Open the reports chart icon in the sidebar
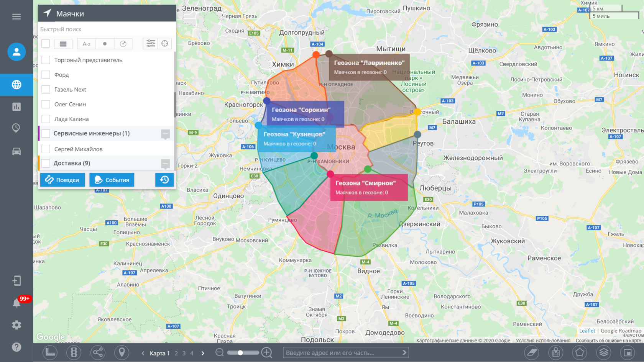Viewport: 644px width, 362px height. point(16,106)
